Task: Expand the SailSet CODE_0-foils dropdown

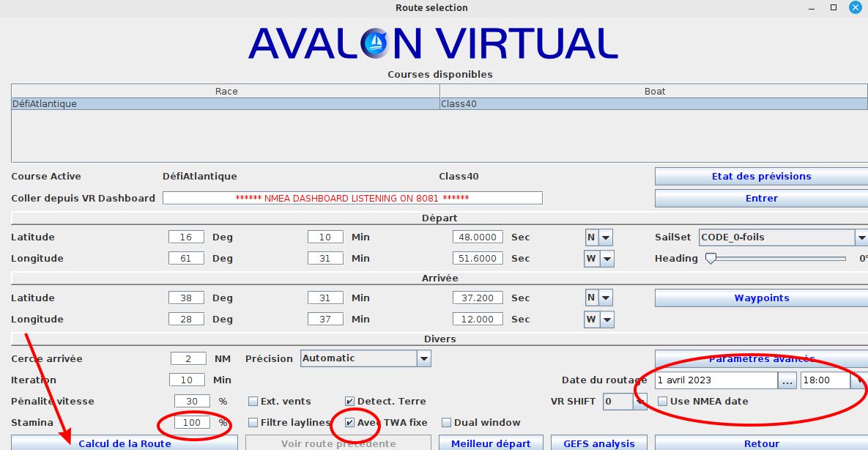Action: tap(861, 237)
